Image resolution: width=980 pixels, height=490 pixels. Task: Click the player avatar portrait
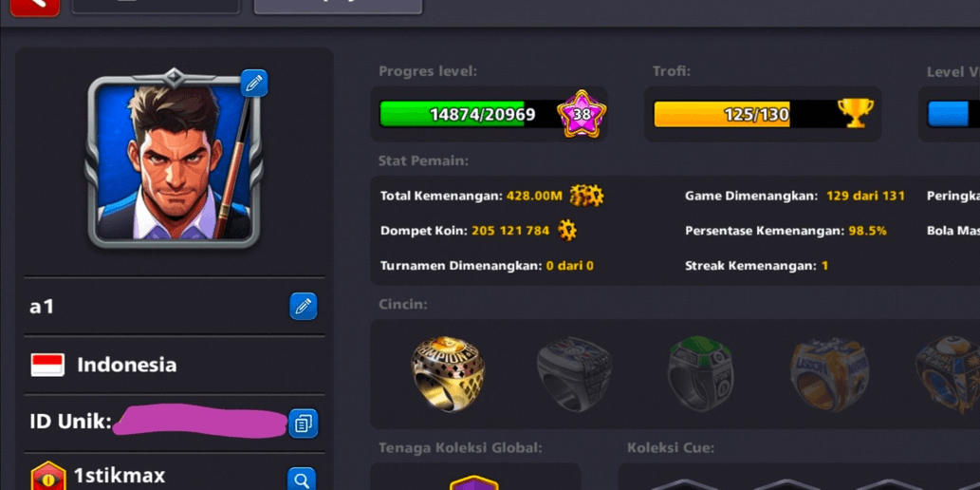173,159
